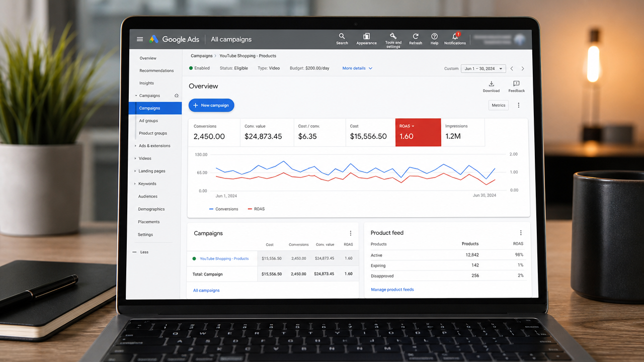Open Search in the top bar

(342, 39)
